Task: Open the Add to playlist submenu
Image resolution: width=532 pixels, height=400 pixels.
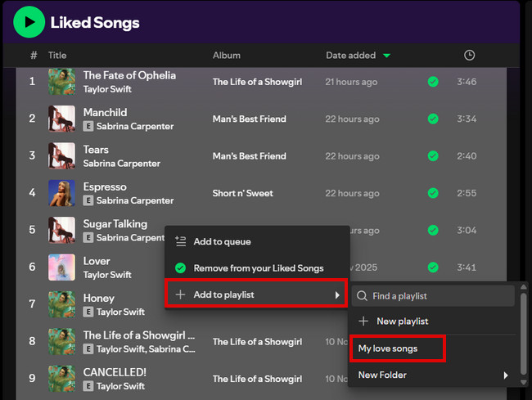Action: point(256,294)
